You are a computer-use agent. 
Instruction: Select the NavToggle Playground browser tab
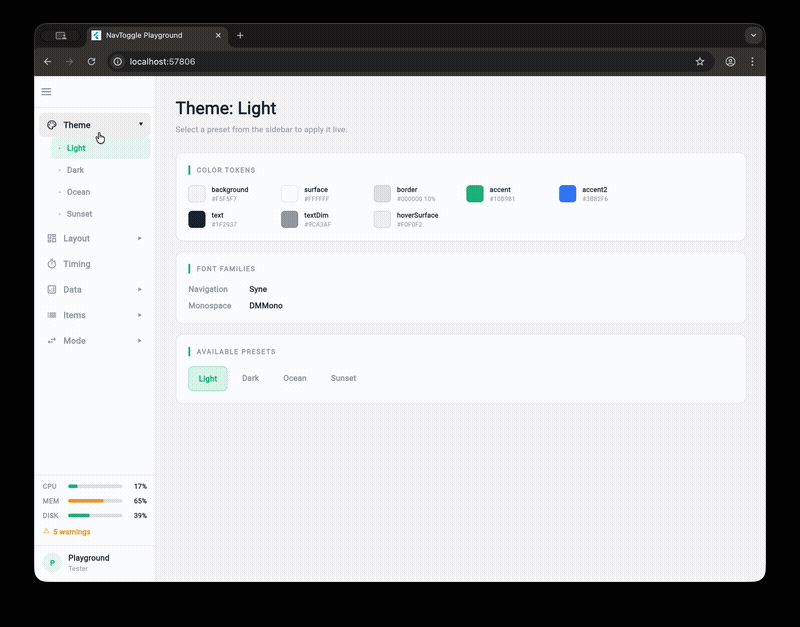pos(157,35)
